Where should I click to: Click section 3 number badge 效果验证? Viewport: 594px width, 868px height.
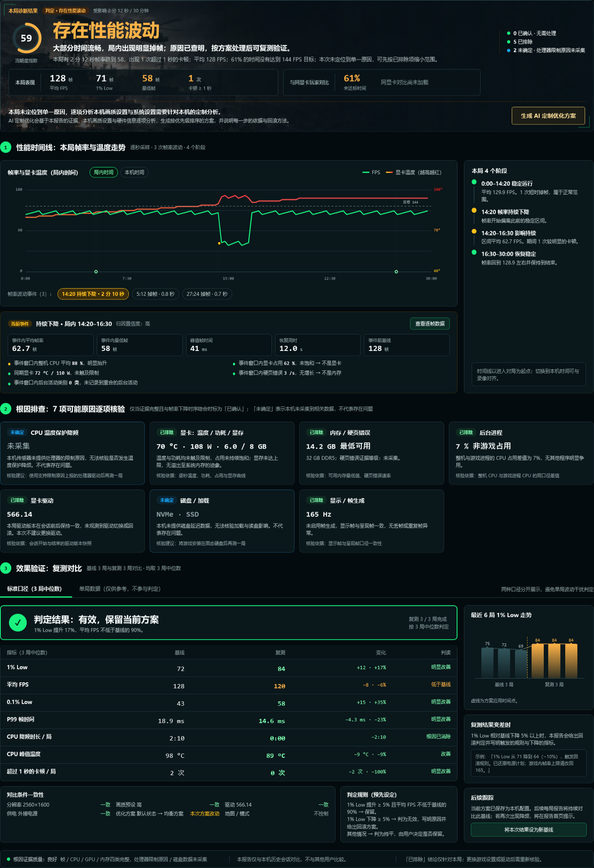click(x=6, y=568)
